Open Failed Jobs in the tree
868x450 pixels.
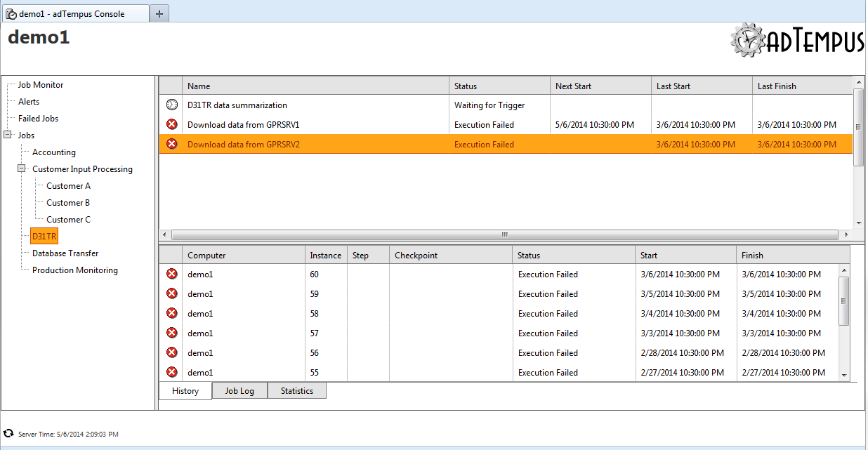click(38, 119)
